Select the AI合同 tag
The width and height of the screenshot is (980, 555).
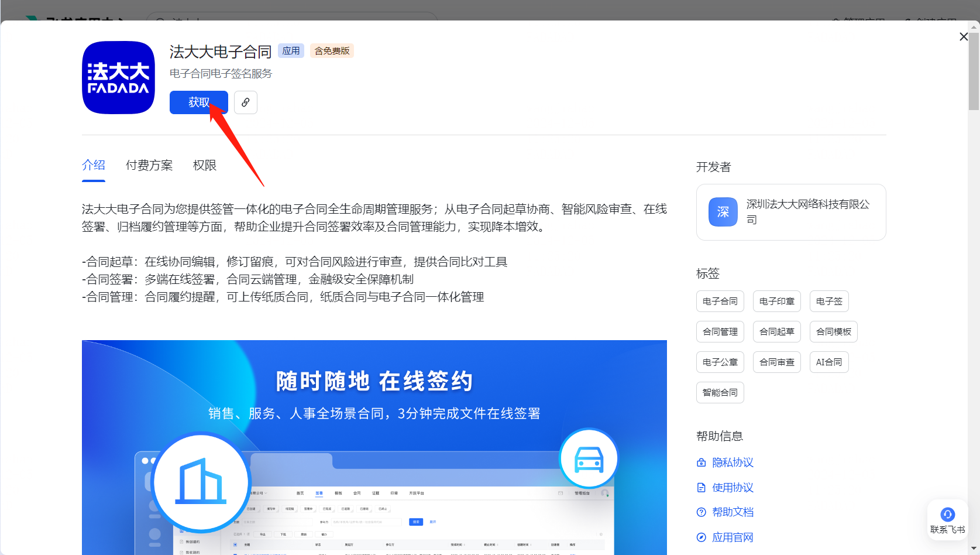tap(829, 362)
